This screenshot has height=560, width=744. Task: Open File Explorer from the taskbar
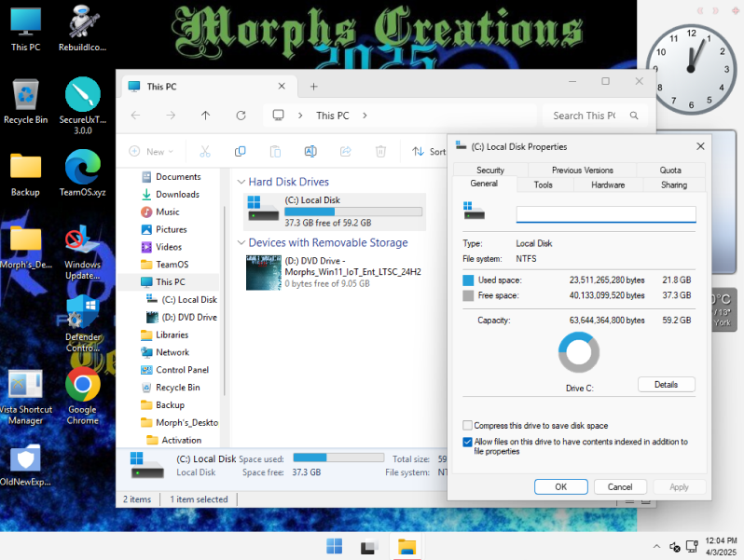[406, 547]
